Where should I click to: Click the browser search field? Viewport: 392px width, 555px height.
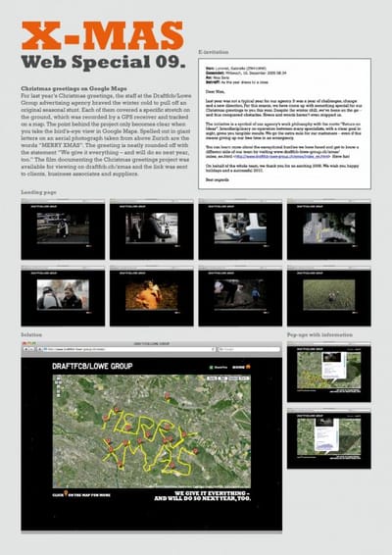click(249, 349)
